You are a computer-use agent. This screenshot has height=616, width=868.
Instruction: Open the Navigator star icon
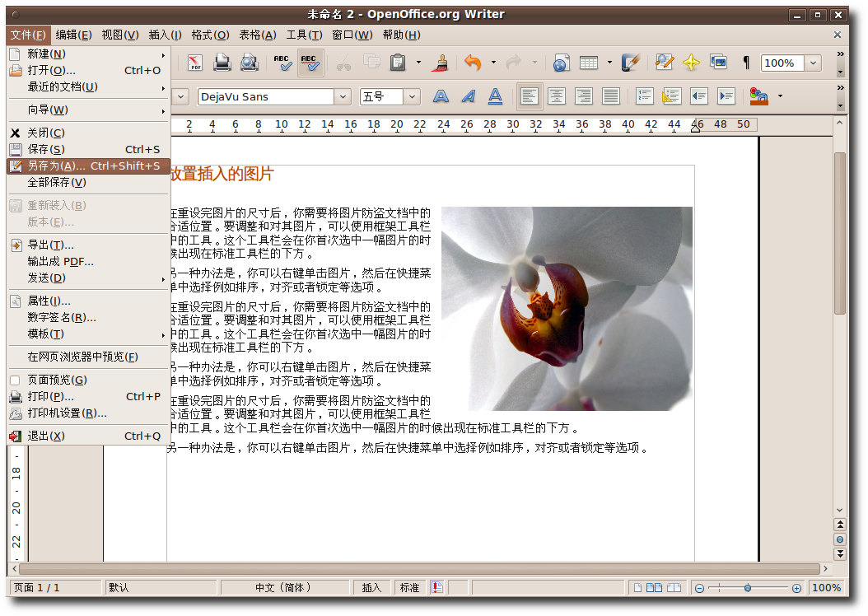pyautogui.click(x=691, y=63)
